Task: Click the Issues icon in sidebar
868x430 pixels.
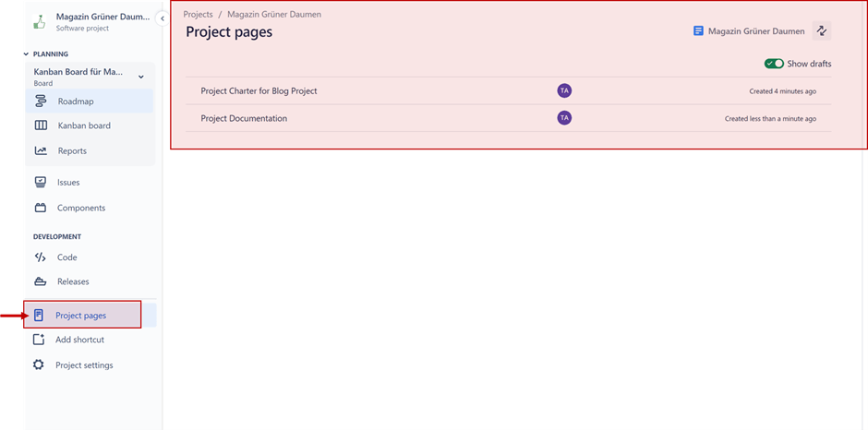Action: [40, 183]
